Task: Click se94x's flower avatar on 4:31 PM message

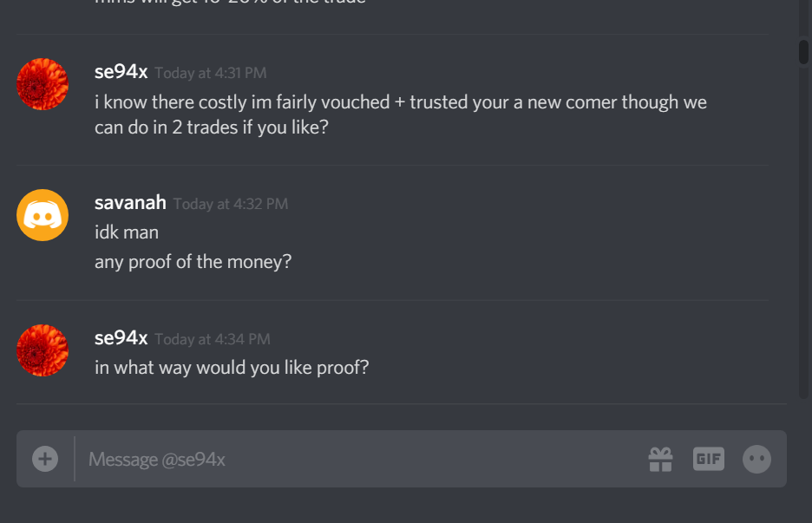Action: tap(43, 84)
